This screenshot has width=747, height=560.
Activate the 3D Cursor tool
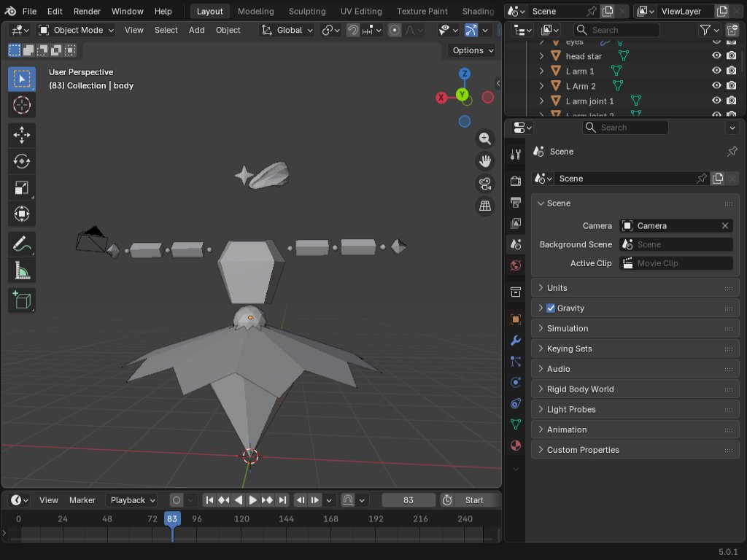coord(21,105)
